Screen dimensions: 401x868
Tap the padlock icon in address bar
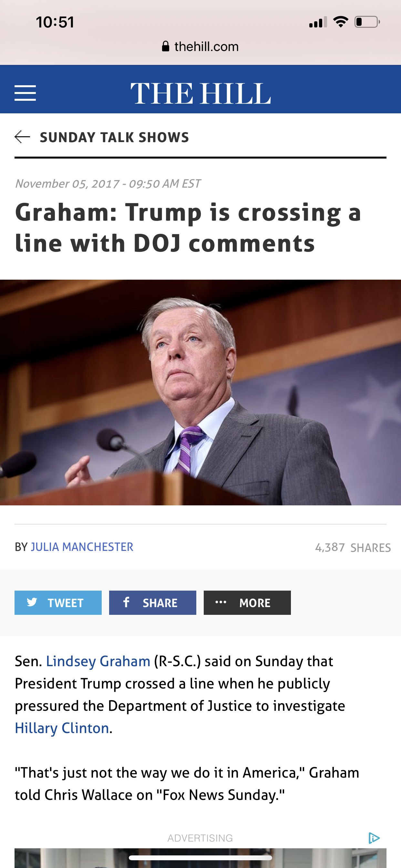[x=165, y=46]
